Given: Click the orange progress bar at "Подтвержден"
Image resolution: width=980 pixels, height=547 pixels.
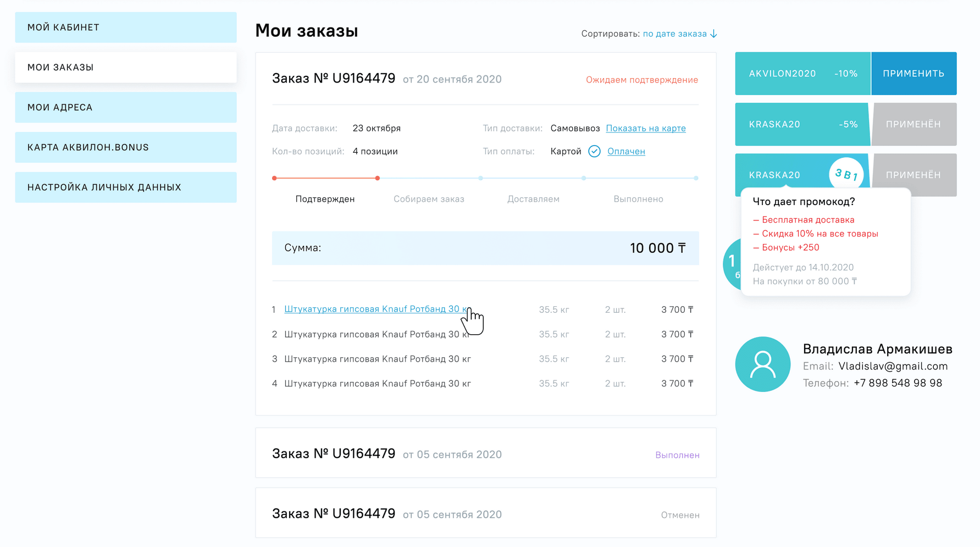Looking at the screenshot, I should 325,178.
